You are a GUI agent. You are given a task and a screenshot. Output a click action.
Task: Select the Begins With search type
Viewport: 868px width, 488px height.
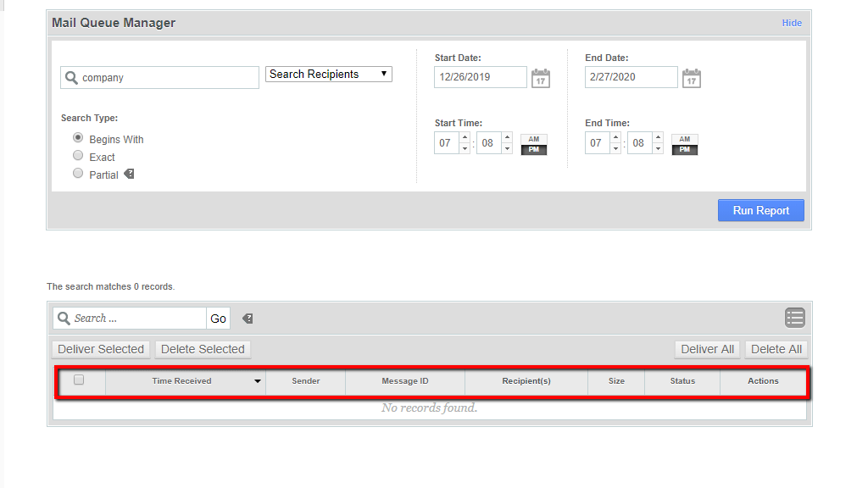pyautogui.click(x=78, y=138)
